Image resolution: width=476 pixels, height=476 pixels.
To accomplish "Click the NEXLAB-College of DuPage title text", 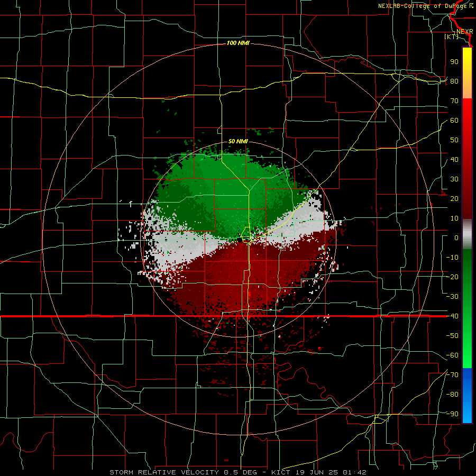I will click(x=423, y=6).
